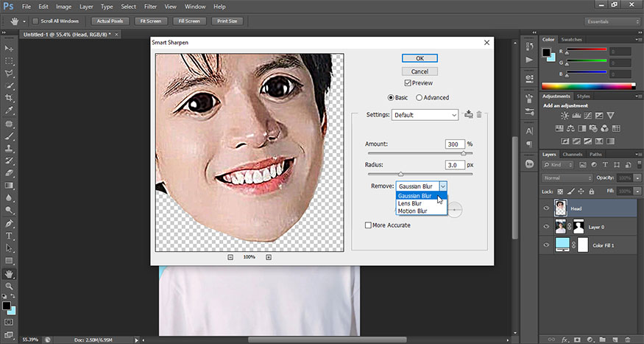The height and width of the screenshot is (344, 644).
Task: Save current sharpen settings icon
Action: (x=468, y=114)
